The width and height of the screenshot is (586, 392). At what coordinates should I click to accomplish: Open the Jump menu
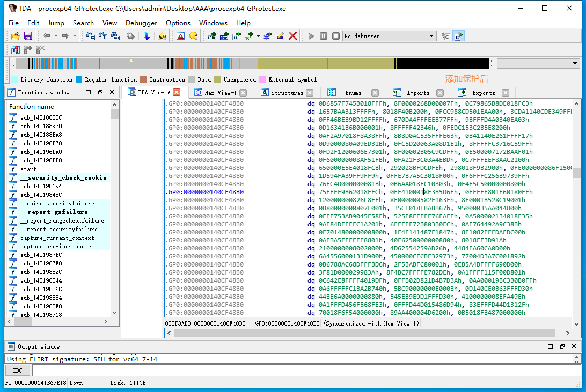[56, 23]
